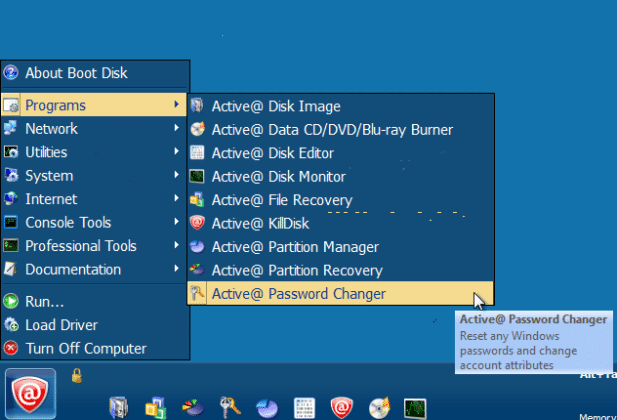Screen dimensions: 617x420
Task: Open Password Changer keys icon in taskbar
Action: [x=230, y=407]
